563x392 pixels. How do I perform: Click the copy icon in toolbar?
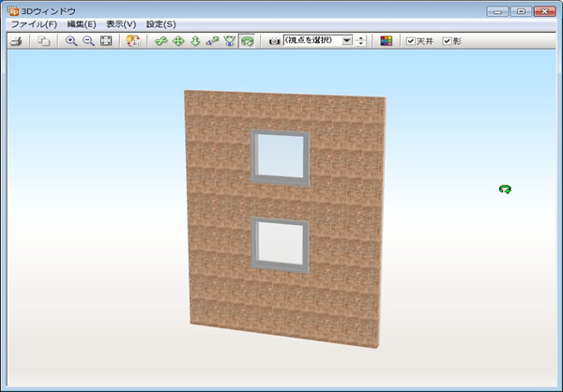[43, 41]
